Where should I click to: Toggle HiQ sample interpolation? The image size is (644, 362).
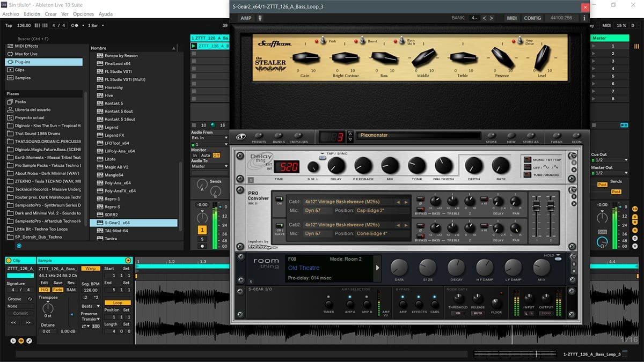click(x=44, y=290)
